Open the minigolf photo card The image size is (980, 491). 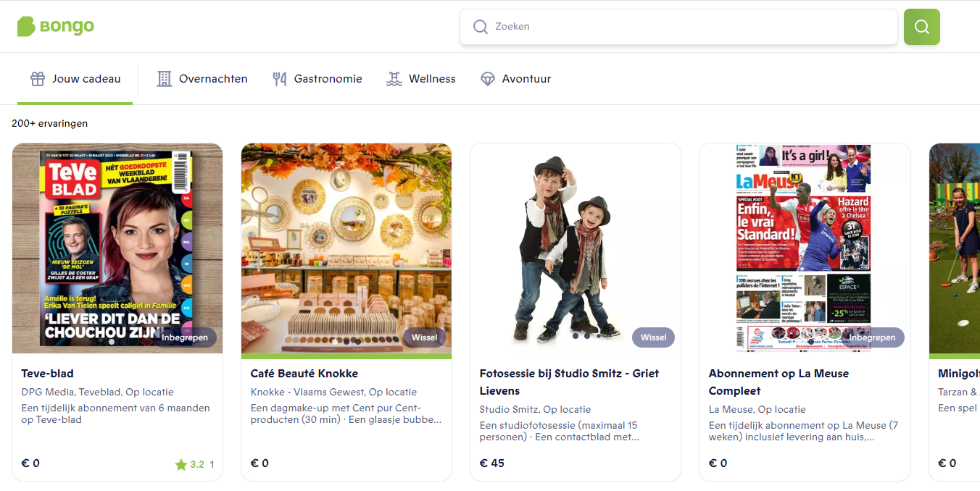pyautogui.click(x=955, y=248)
